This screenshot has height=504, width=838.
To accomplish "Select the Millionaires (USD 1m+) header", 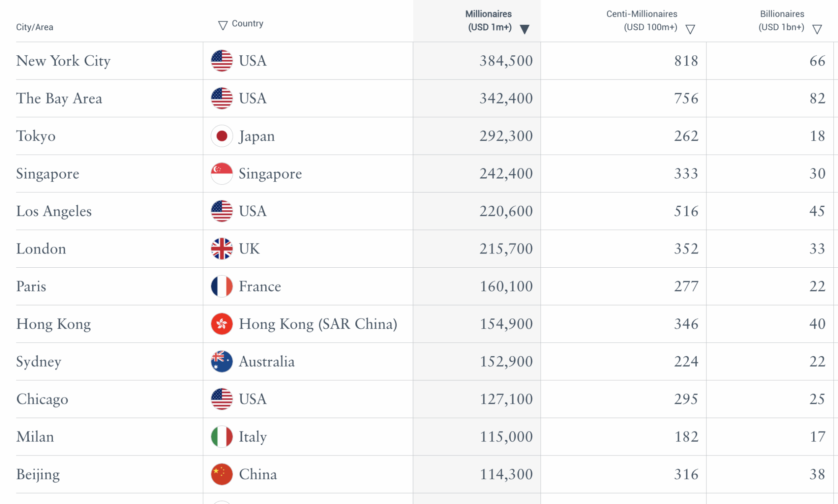I will (489, 20).
